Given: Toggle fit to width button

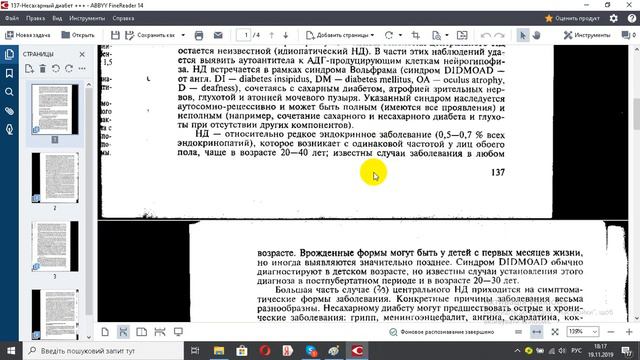Looking at the screenshot, I should (536, 332).
